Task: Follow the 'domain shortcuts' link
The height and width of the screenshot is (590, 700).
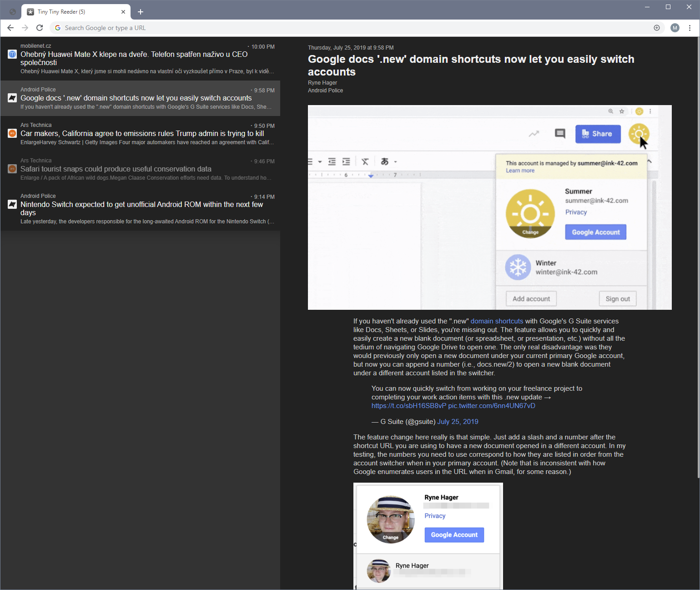Action: [497, 321]
